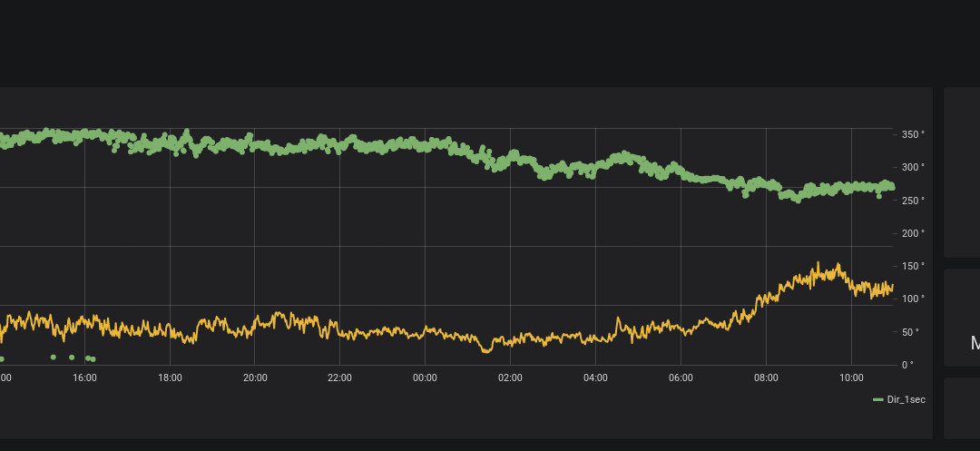Click the 0 ° y-axis label
980x451 pixels.
908,365
